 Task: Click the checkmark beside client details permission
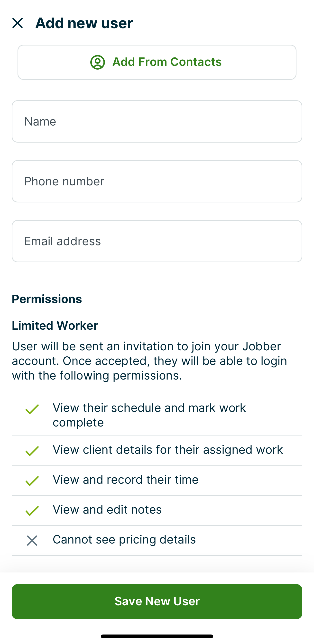[x=32, y=451]
